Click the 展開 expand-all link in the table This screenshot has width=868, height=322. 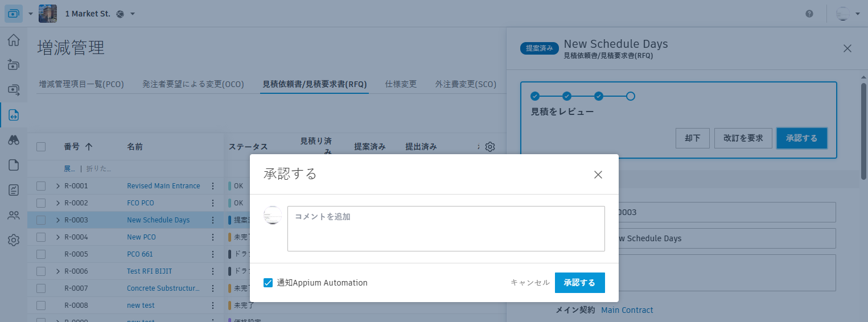click(x=69, y=169)
